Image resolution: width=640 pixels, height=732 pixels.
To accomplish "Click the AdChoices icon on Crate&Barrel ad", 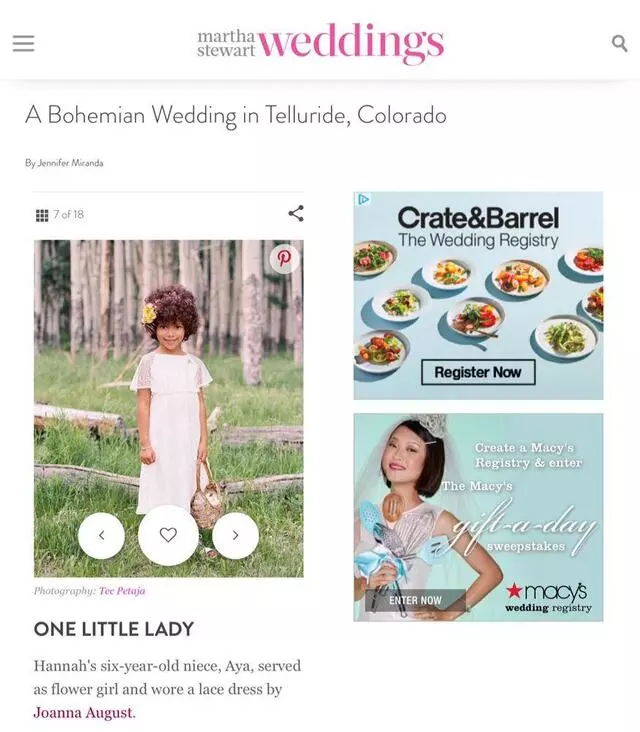I will click(x=363, y=200).
